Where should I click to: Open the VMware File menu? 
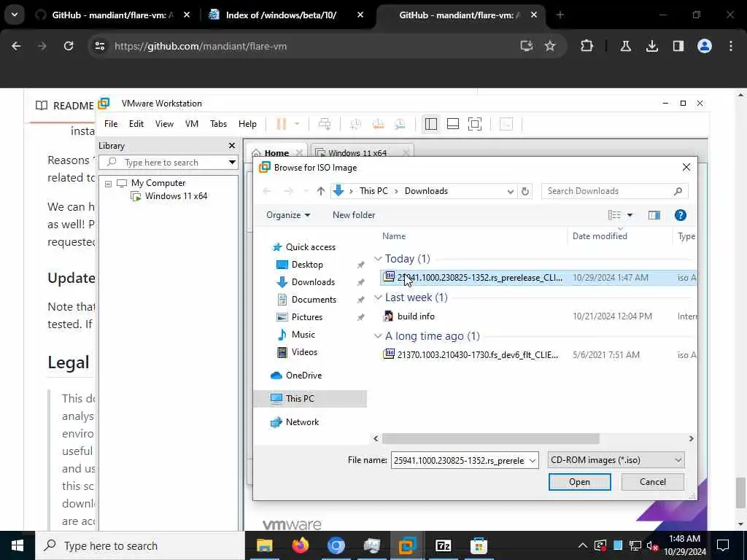coord(111,124)
